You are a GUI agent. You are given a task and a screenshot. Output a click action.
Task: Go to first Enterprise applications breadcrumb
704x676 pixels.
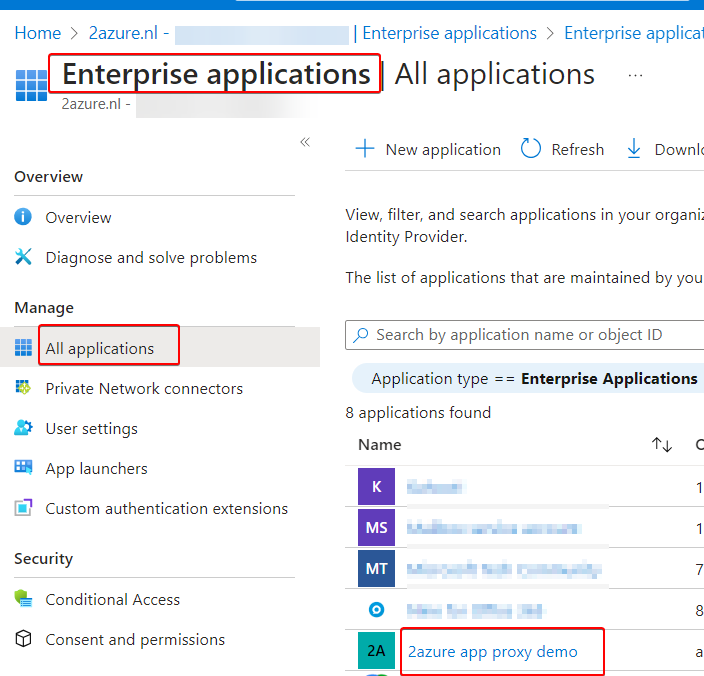tap(449, 33)
